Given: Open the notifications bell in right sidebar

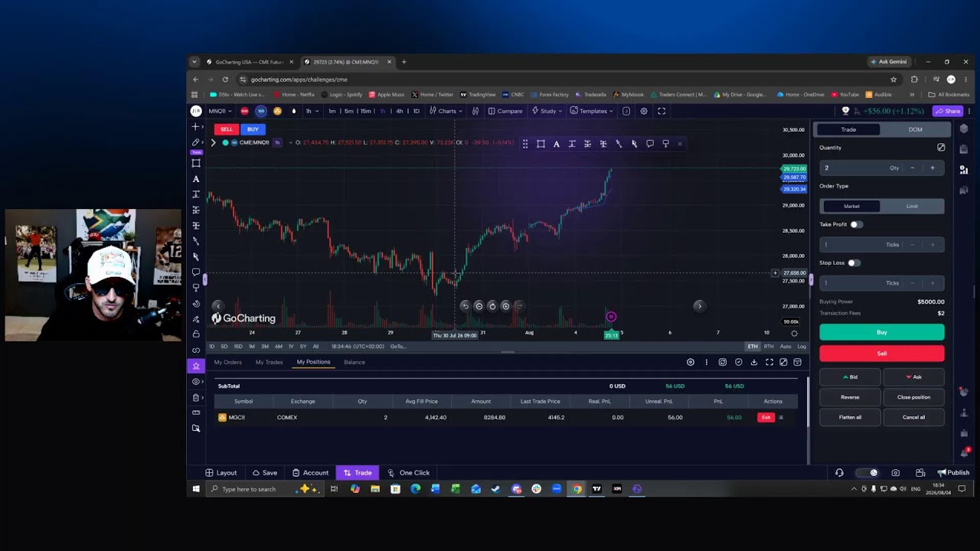Looking at the screenshot, I should click(965, 453).
